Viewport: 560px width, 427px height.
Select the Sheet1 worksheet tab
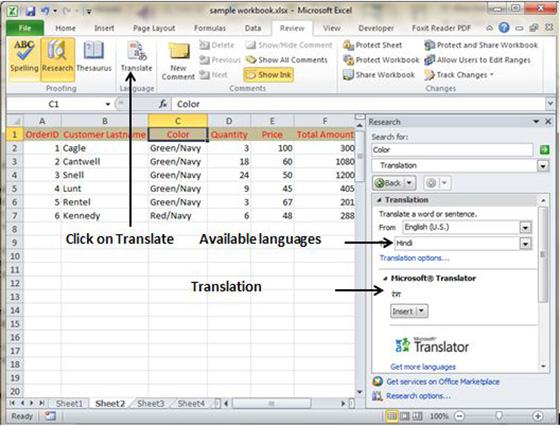pyautogui.click(x=69, y=403)
